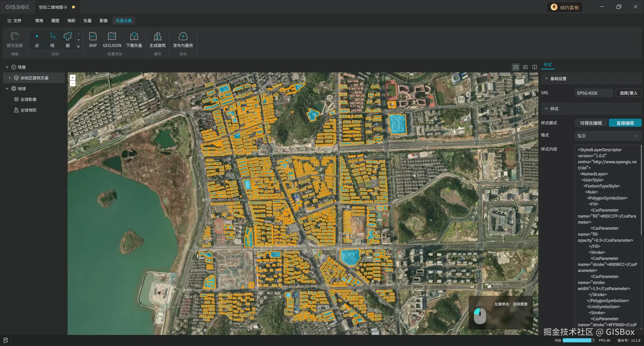644x346 pixels.
Task: Select the 余杭区建筑矢量 layer row
Action: coord(34,78)
